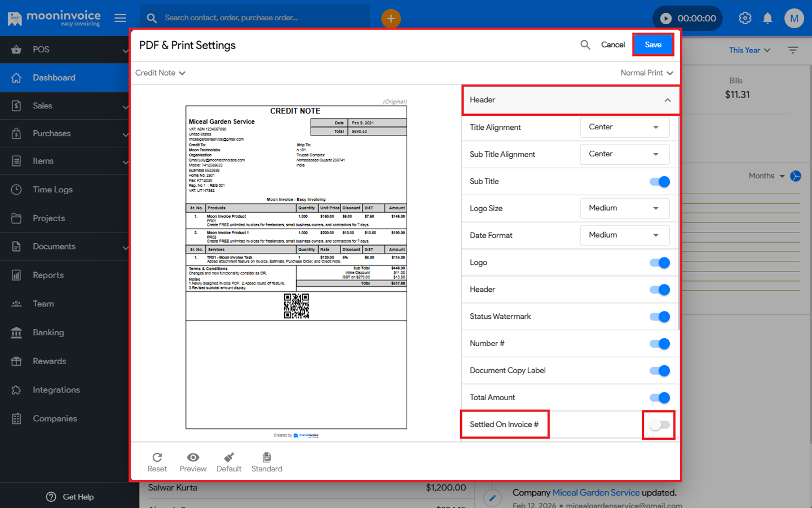Open the settings gear in top bar

pyautogui.click(x=745, y=18)
